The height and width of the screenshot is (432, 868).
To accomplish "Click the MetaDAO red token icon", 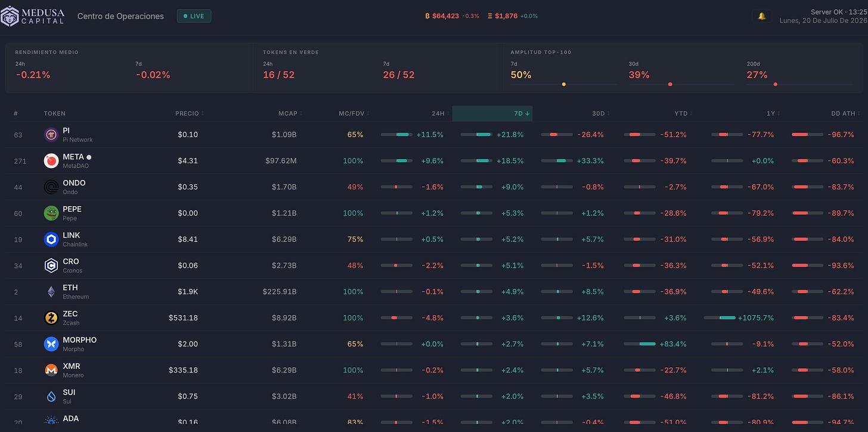I will [51, 161].
